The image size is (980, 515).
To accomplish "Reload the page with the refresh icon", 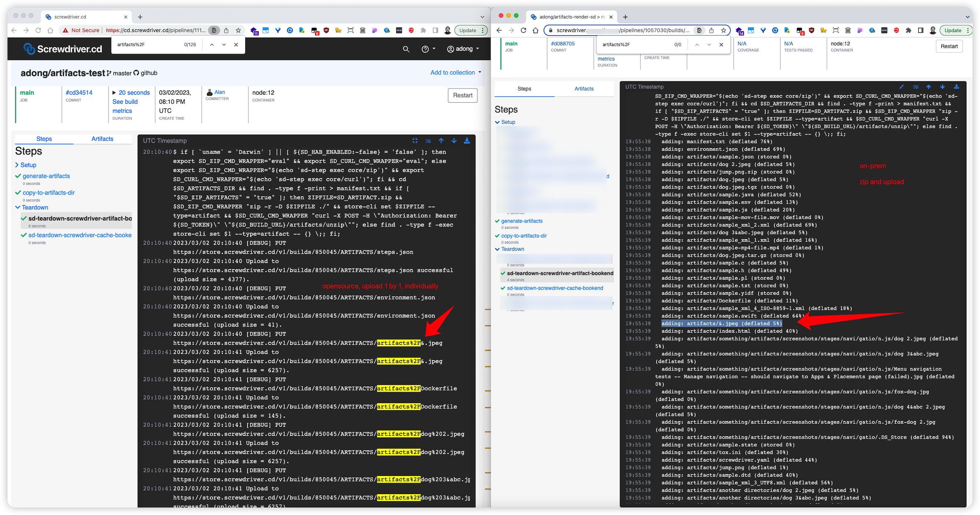I will (38, 30).
